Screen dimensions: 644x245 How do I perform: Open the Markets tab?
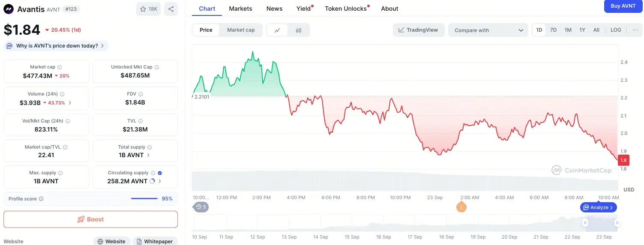click(240, 9)
